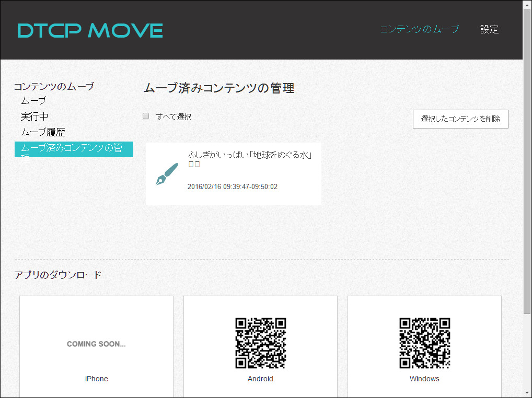Select the ふしぎがいっぱい content card
The width and height of the screenshot is (532, 398).
pos(234,173)
